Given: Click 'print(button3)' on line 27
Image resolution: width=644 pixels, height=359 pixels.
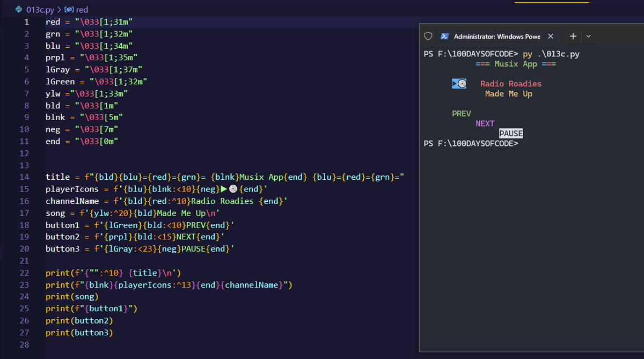Looking at the screenshot, I should (x=79, y=333).
